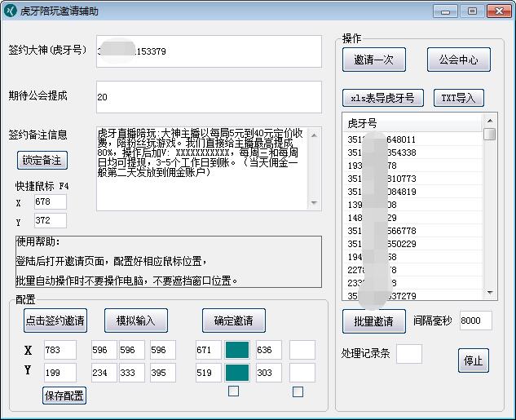This screenshot has height=420, width=516.
Task: Focus config Y field showing 303
Action: pos(269,373)
